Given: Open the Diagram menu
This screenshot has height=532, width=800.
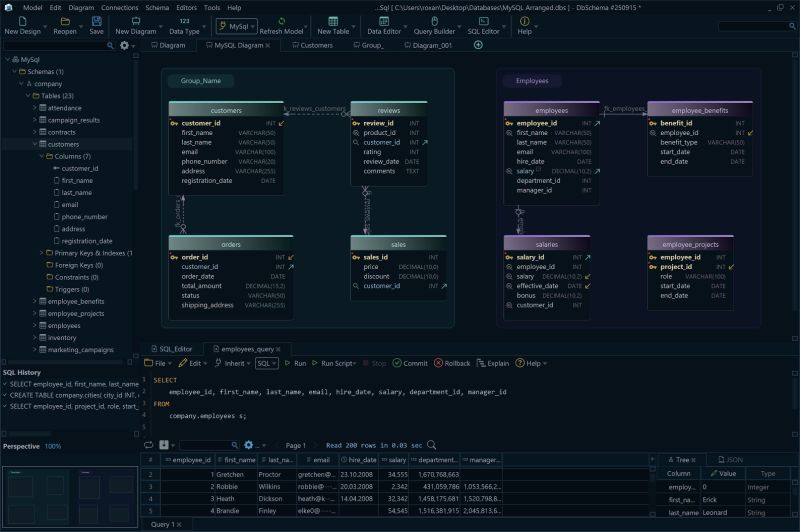Looking at the screenshot, I should [81, 8].
